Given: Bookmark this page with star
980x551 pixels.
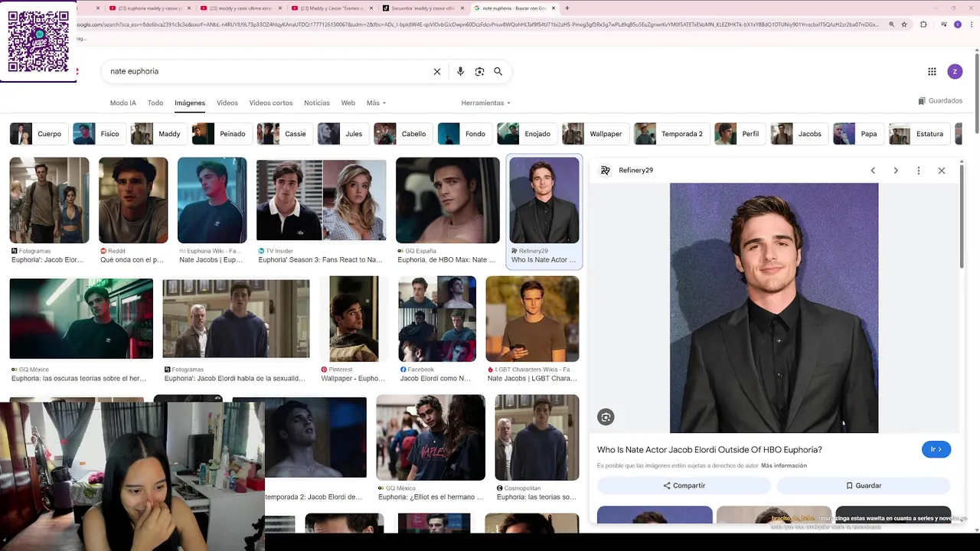Looking at the screenshot, I should click(x=904, y=24).
